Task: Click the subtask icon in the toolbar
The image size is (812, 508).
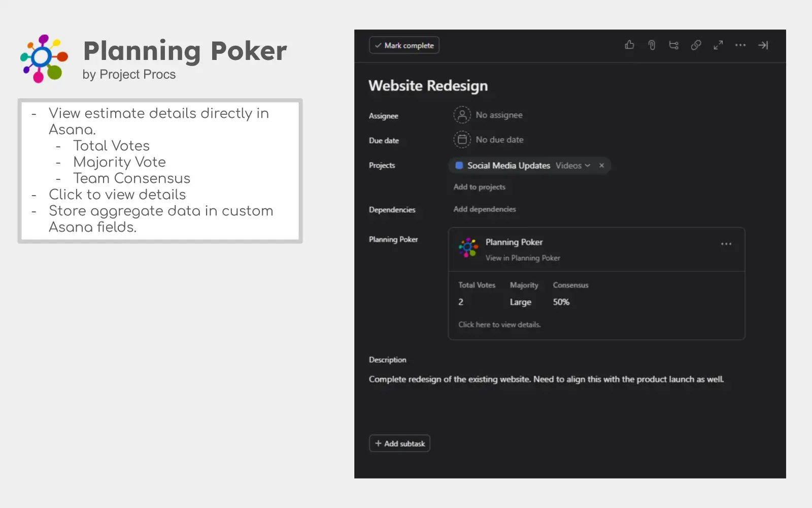Action: (x=673, y=45)
